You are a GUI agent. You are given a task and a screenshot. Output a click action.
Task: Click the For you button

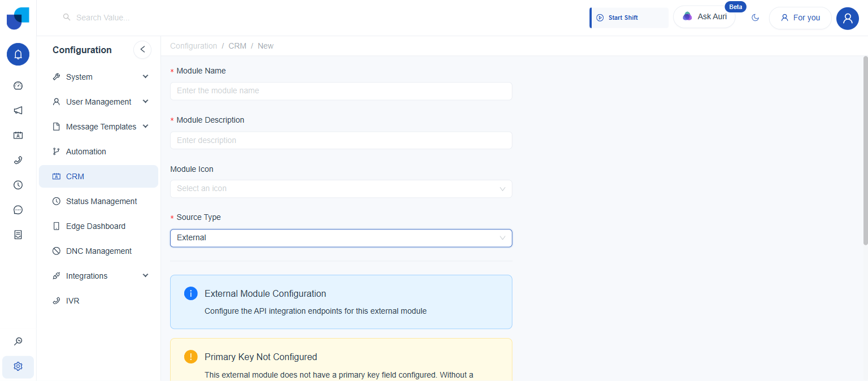(x=800, y=18)
